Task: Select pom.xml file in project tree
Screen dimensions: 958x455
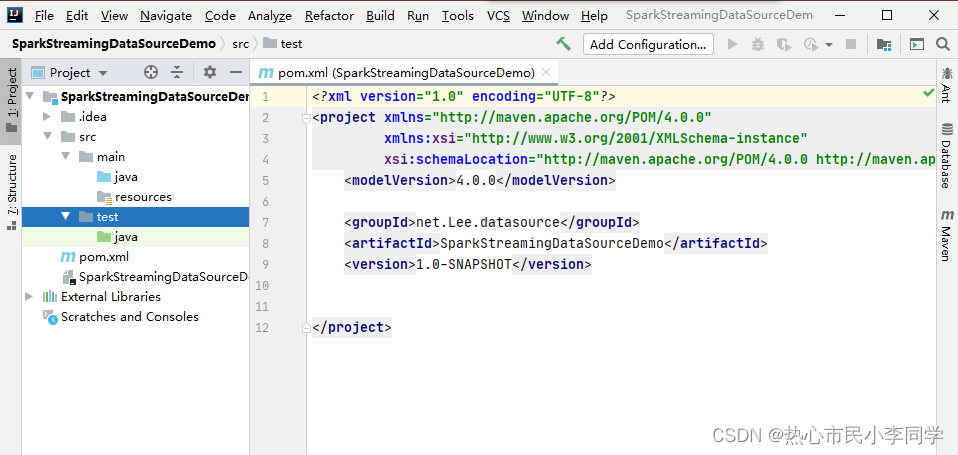Action: (x=95, y=257)
